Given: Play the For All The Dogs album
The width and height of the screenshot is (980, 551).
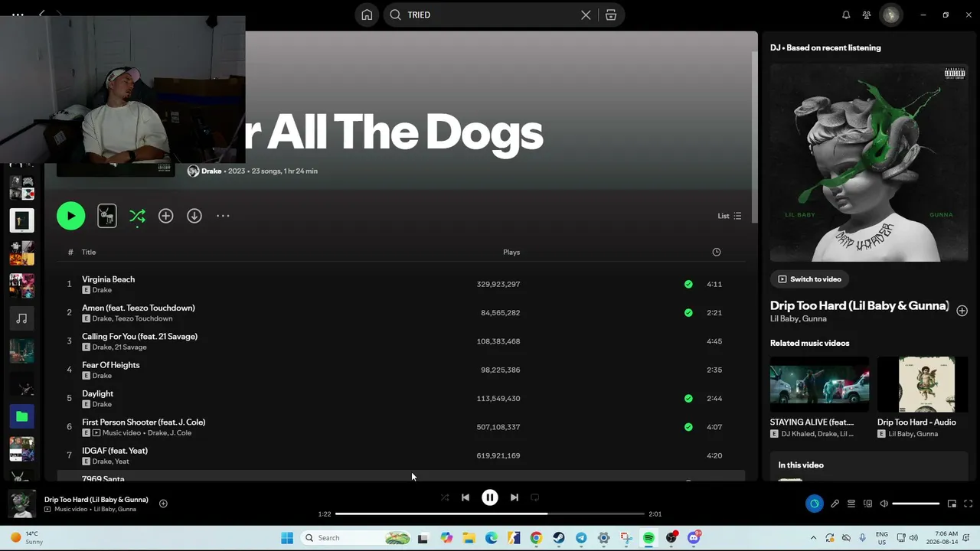Looking at the screenshot, I should pyautogui.click(x=70, y=216).
